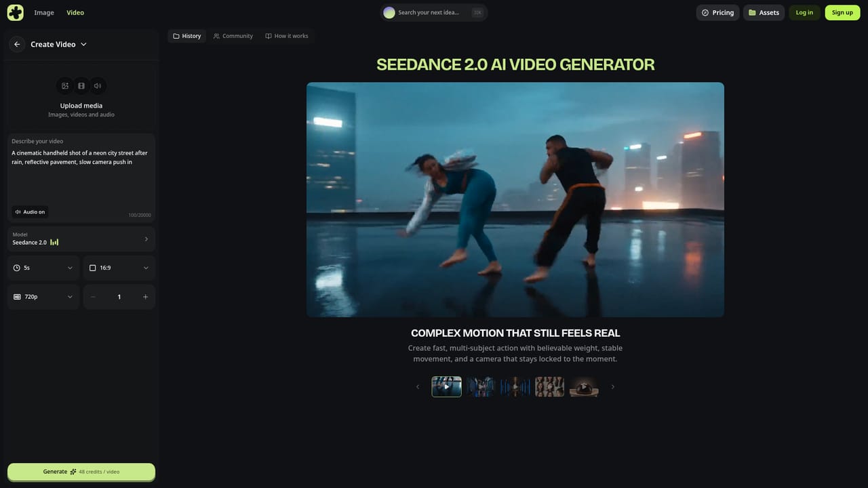Decrease video count with the minus button
This screenshot has width=868, height=488.
click(x=93, y=297)
